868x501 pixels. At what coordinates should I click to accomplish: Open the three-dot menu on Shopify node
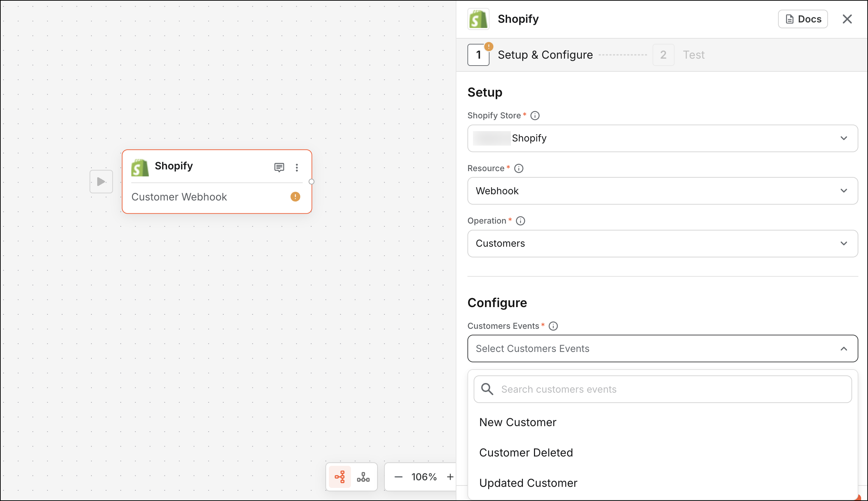tap(297, 168)
